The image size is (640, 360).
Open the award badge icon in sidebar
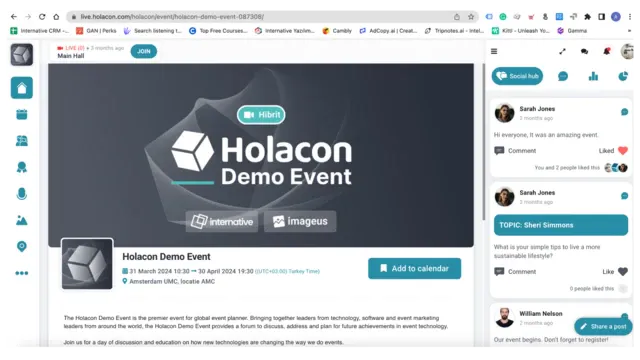click(x=22, y=167)
